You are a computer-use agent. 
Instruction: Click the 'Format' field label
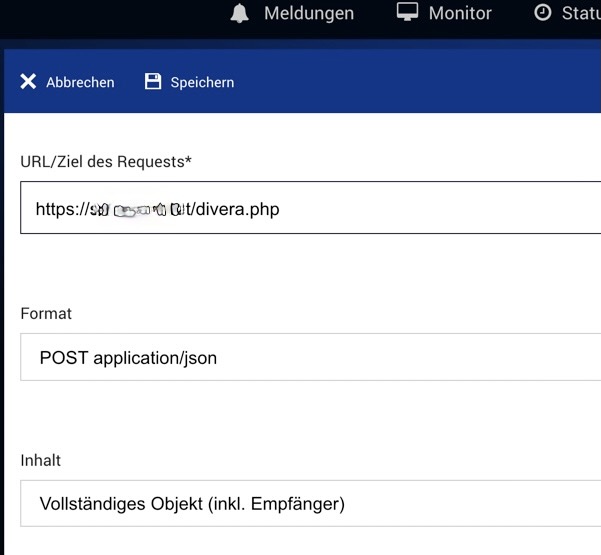(46, 313)
